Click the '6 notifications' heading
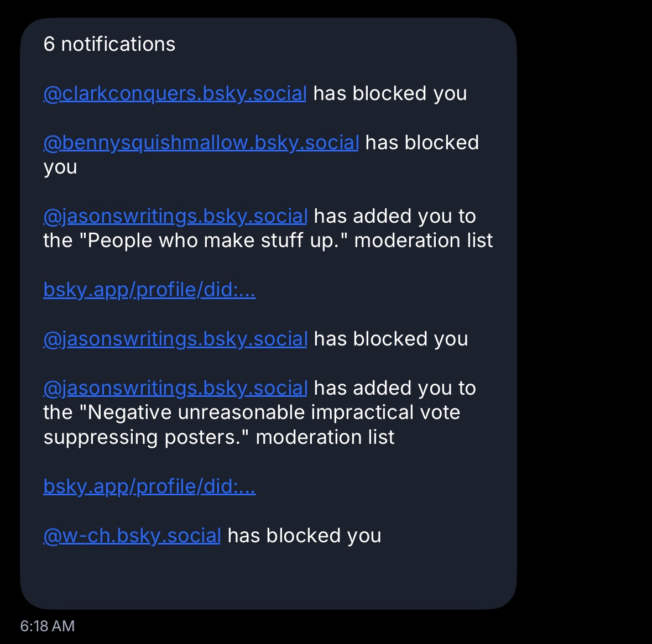 coord(109,44)
